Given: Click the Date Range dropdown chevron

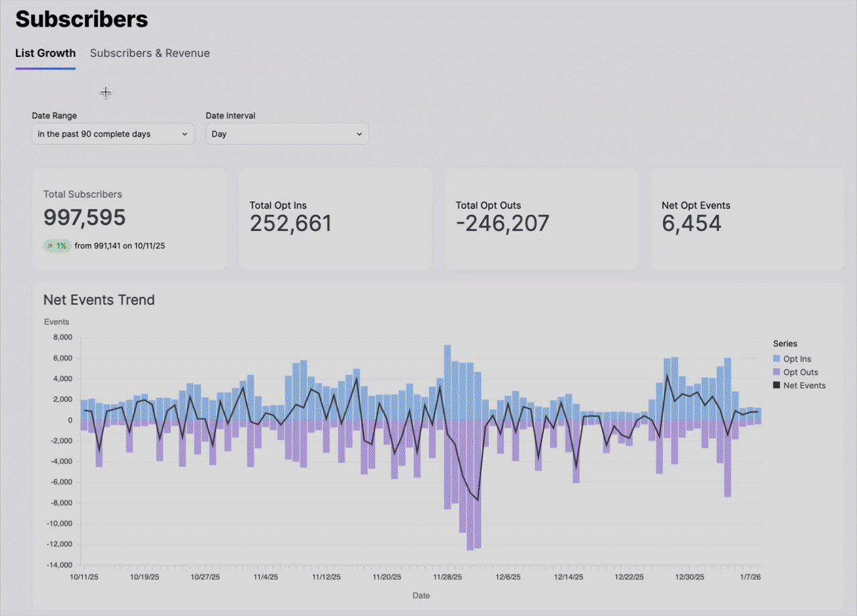Looking at the screenshot, I should coord(185,133).
